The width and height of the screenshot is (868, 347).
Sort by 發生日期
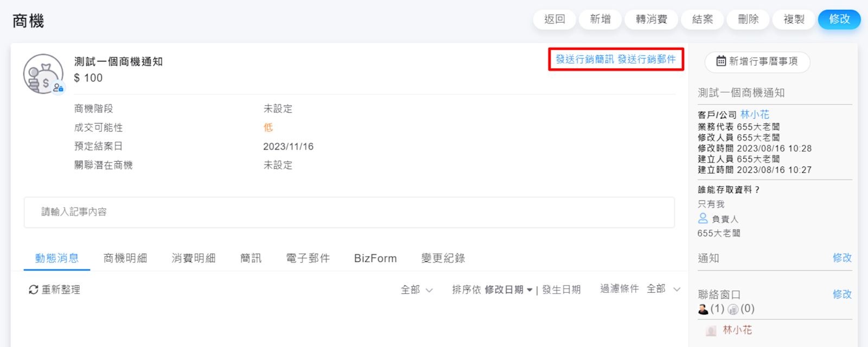tap(561, 290)
